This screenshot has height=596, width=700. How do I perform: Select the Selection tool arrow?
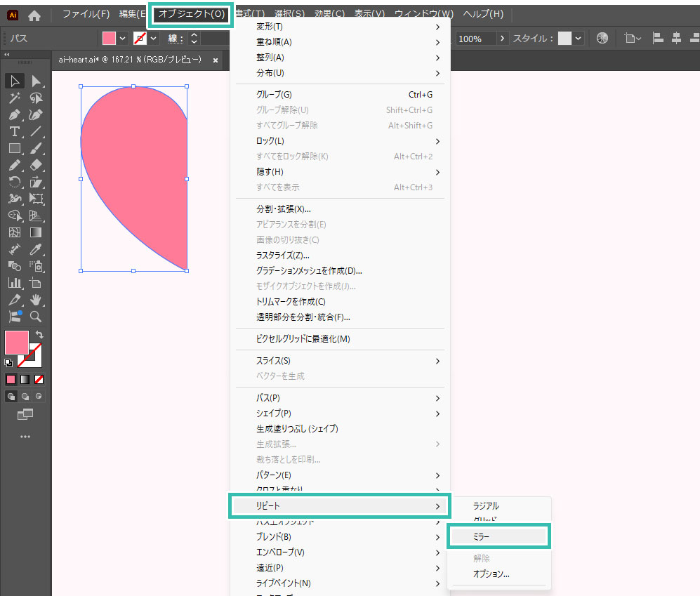(x=15, y=81)
